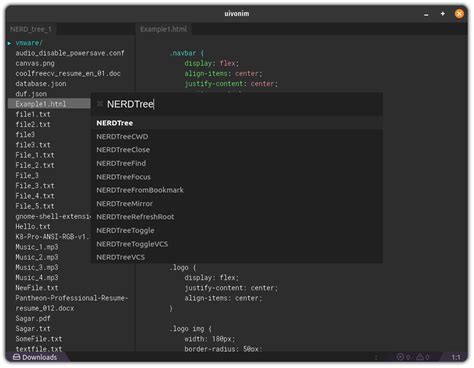This screenshot has width=474, height=368.
Task: Open File_4.txt in the tree
Action: [35, 196]
